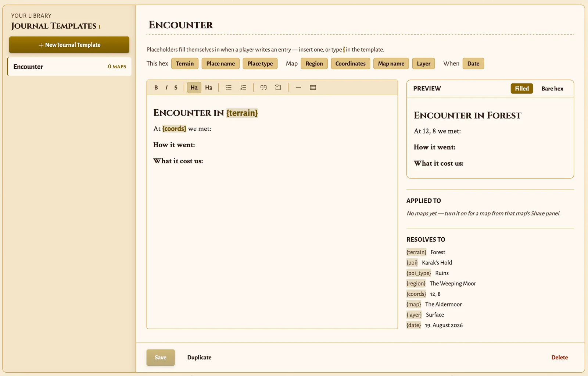588x376 pixels.
Task: Insert a horizontal rule
Action: click(298, 88)
